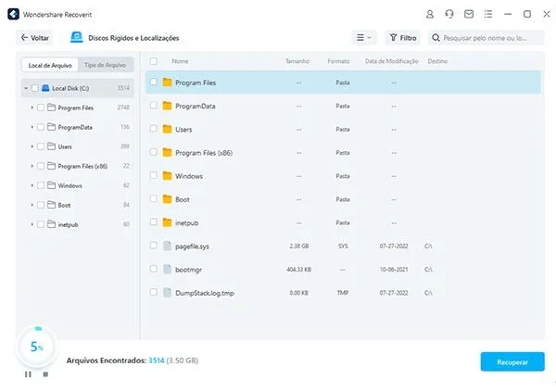Click the Destino column header
Screen dimensions: 556x392
pyautogui.click(x=437, y=61)
